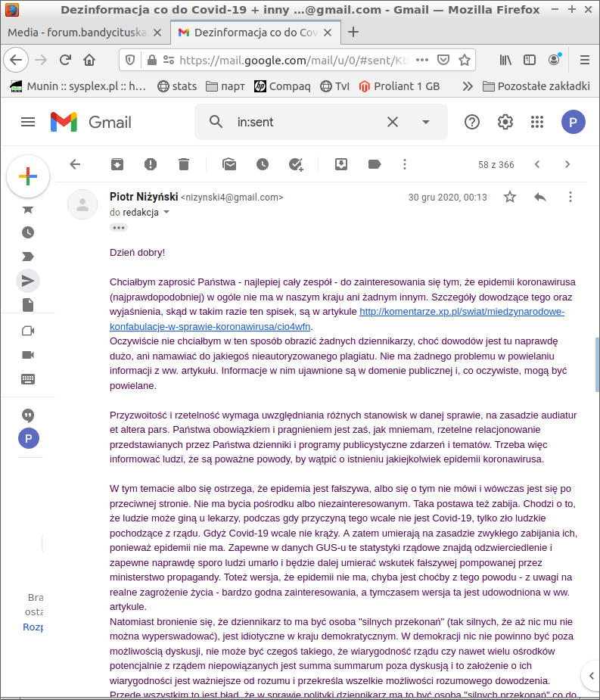Viewport: 600px width, 700px height.
Task: Click the P Hangouts contact avatar
Action: click(x=29, y=438)
